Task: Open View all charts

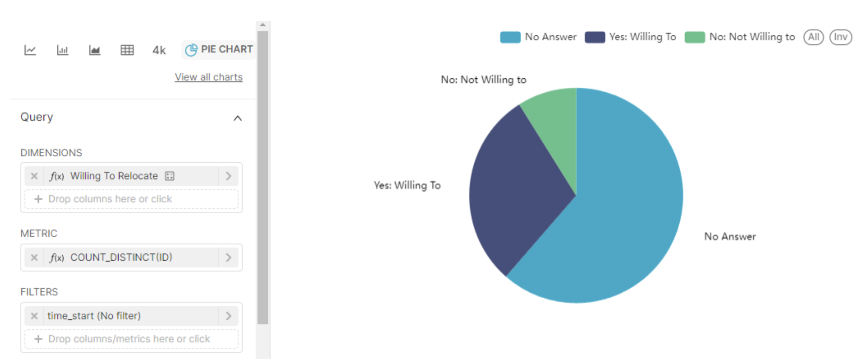Action: coord(208,77)
